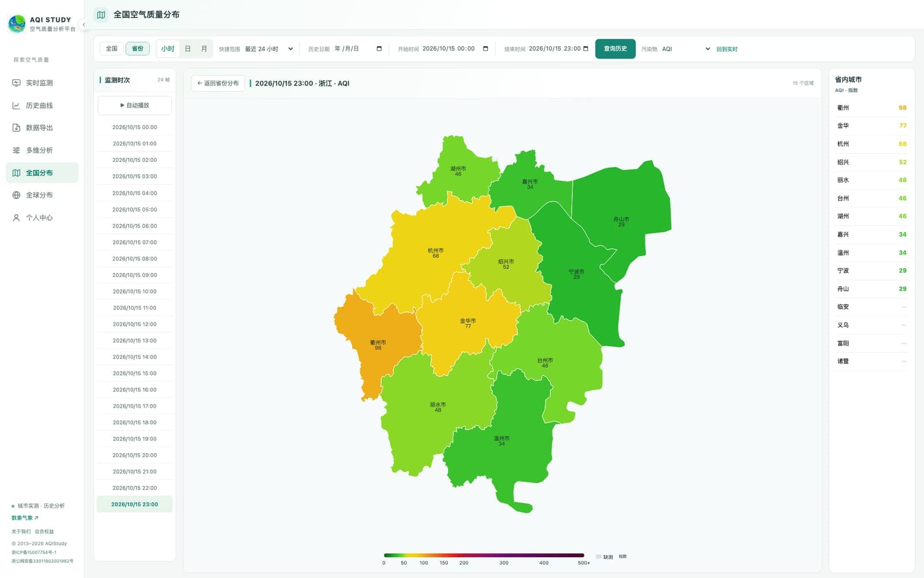Open 全球分布 menu item
924x578 pixels.
click(42, 195)
